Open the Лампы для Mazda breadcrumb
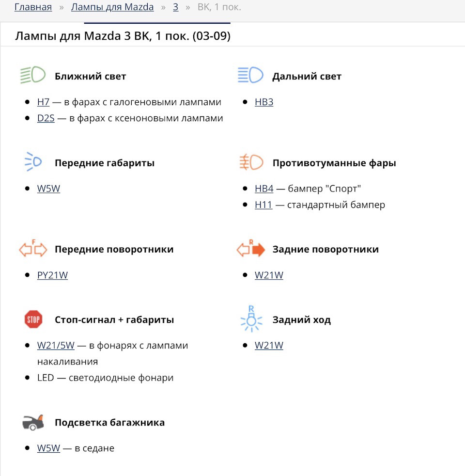 pos(112,7)
